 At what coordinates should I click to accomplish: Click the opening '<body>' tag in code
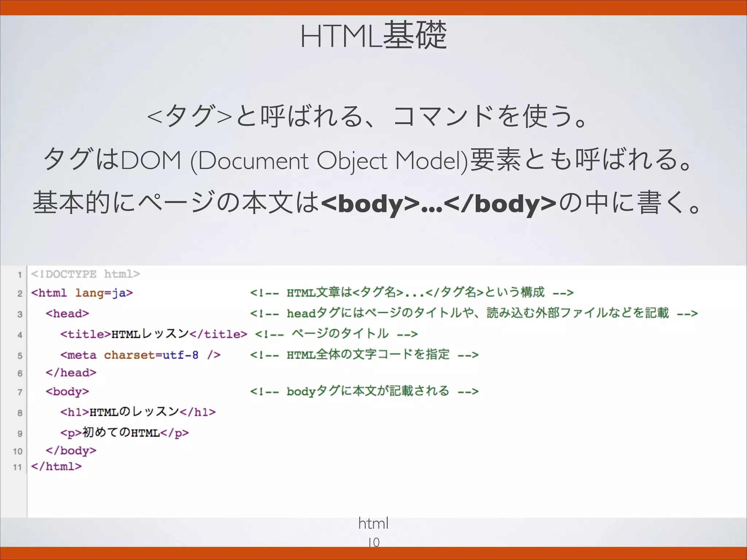point(67,392)
